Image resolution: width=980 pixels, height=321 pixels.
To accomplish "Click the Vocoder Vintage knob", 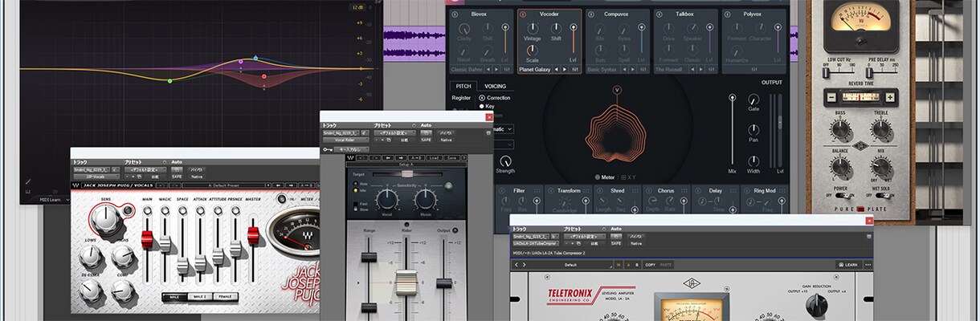I will tap(533, 27).
